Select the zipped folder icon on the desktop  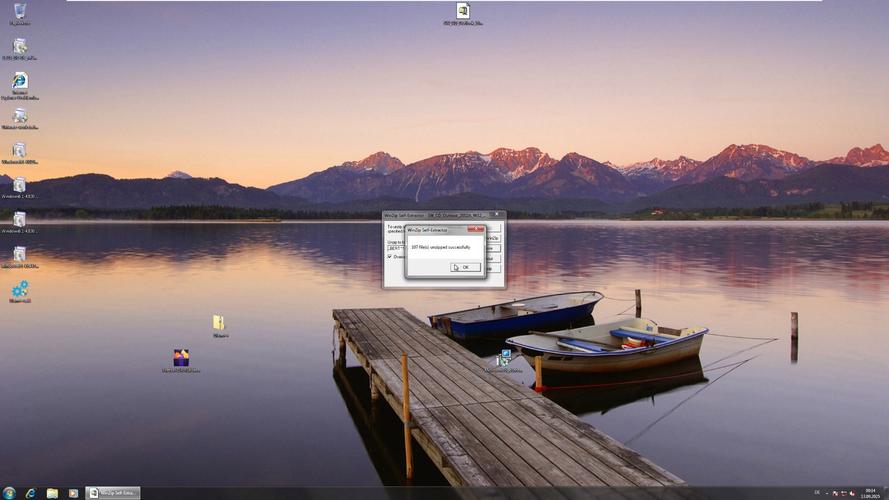pos(219,326)
